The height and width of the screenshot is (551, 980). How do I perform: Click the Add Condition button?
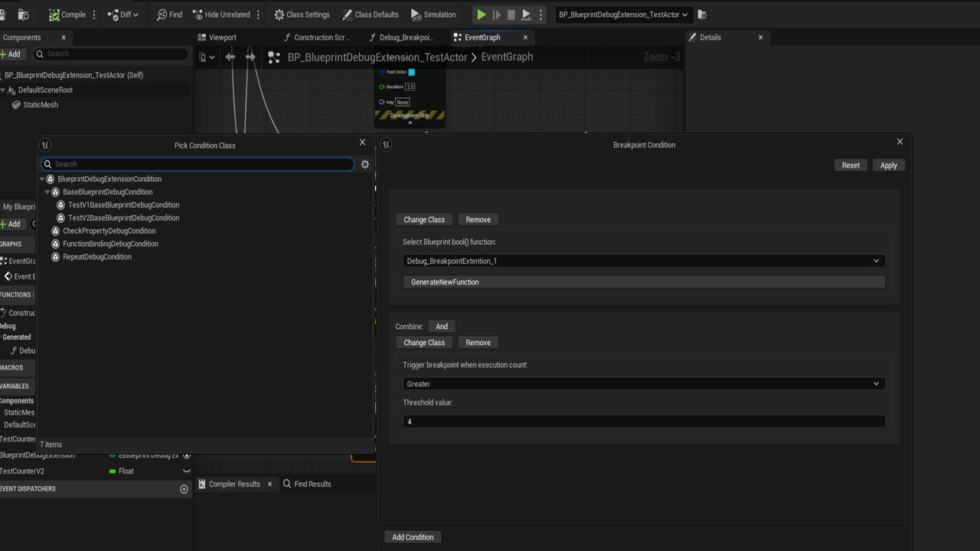pos(413,537)
